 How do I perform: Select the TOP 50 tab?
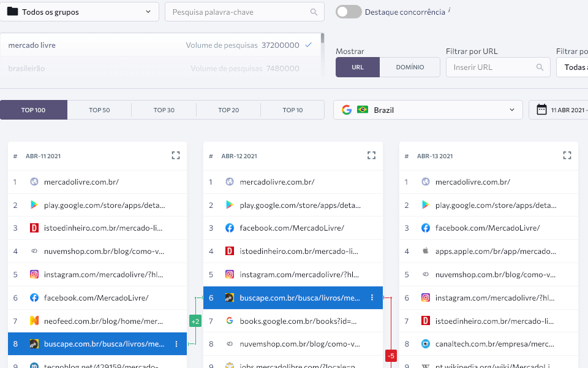pyautogui.click(x=99, y=110)
